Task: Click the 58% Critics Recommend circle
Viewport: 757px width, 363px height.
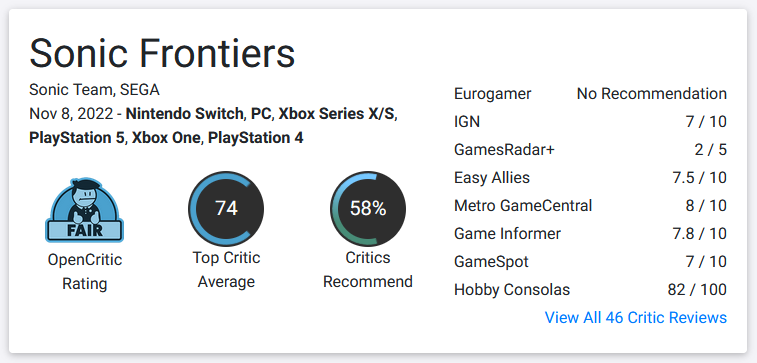Action: (368, 209)
